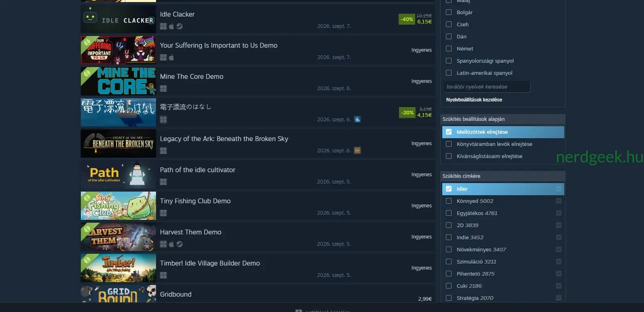Open Nyelvbeállítások kezelése link
The width and height of the screenshot is (644, 312).
click(x=474, y=100)
